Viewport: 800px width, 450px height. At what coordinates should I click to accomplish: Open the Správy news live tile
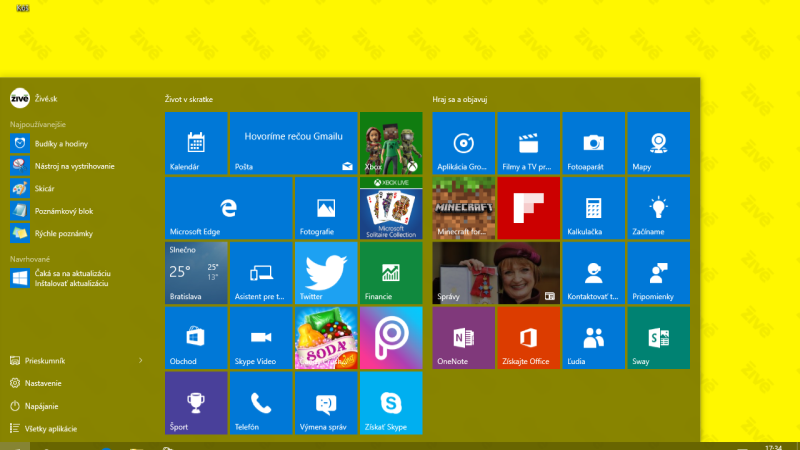coord(495,273)
